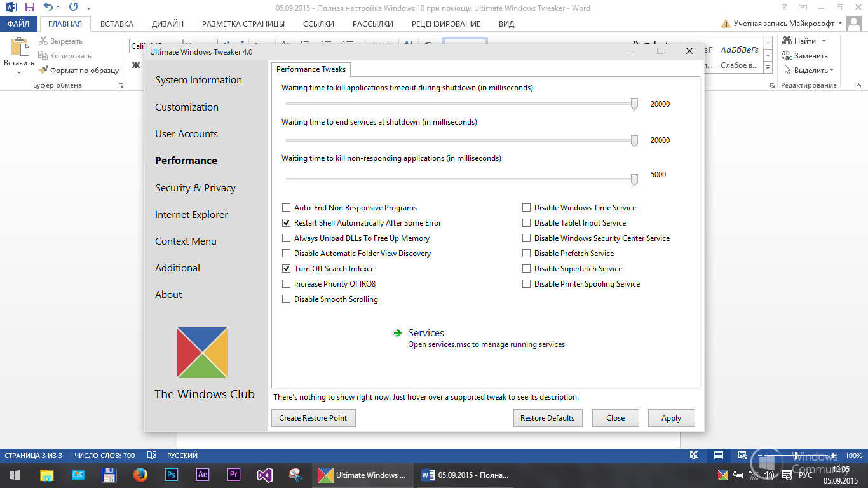
Task: Click the word count (ЧИСЛО СЛОВ: 700) in status bar
Action: 104,456
